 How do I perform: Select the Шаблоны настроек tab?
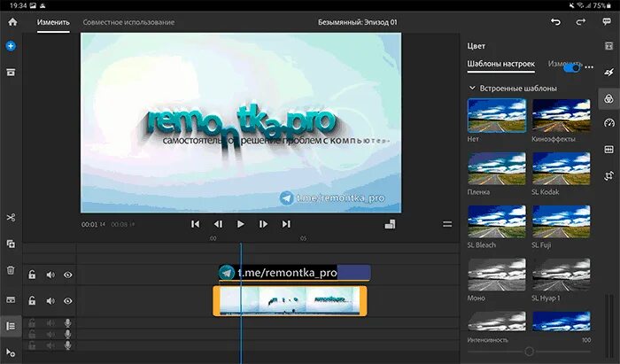pos(501,64)
